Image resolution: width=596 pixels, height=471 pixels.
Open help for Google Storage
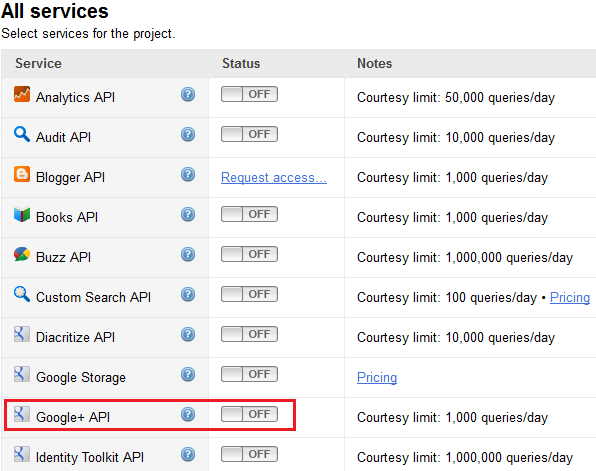tap(188, 374)
